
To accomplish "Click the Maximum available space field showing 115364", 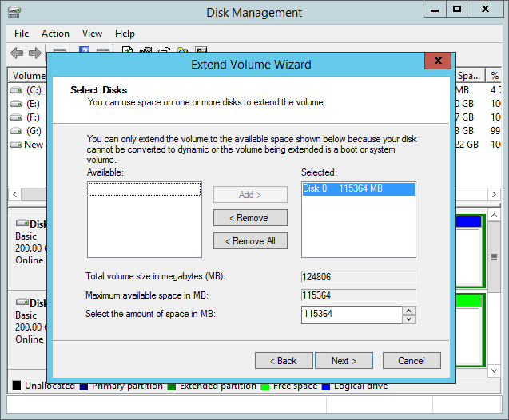I will tap(358, 295).
